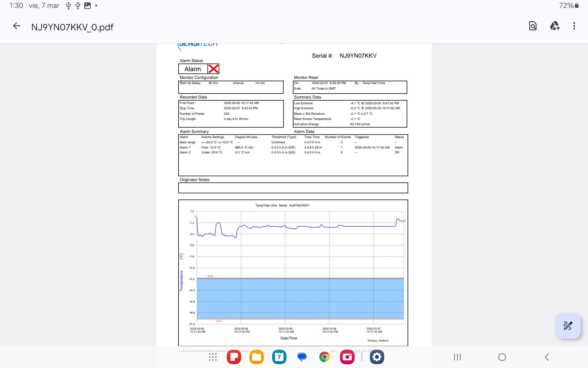Open the three-dot overflow menu
588x368 pixels.
pos(574,26)
